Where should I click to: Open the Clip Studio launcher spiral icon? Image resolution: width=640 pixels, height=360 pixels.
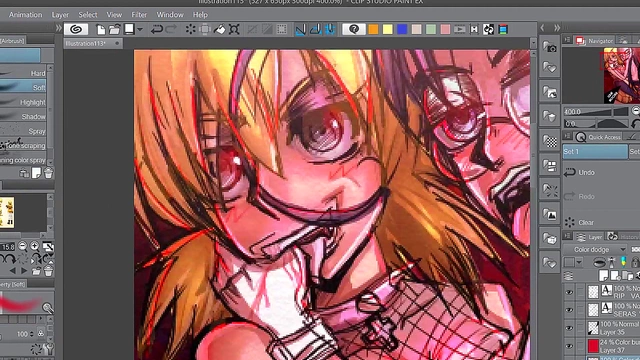tap(76, 29)
